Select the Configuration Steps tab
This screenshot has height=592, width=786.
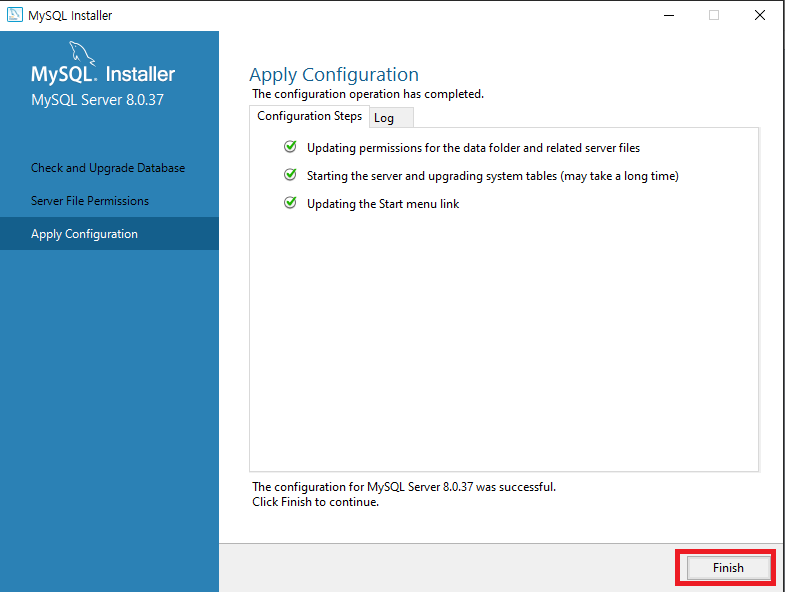point(309,116)
